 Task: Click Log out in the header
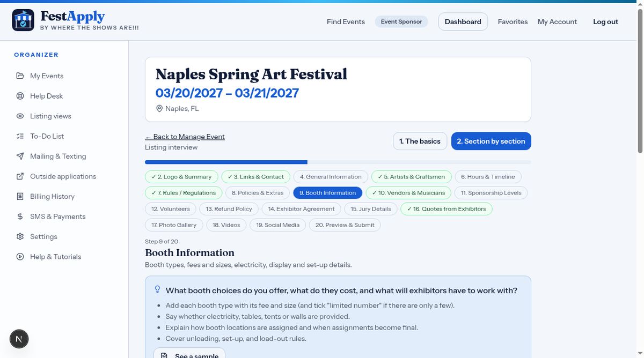point(605,22)
